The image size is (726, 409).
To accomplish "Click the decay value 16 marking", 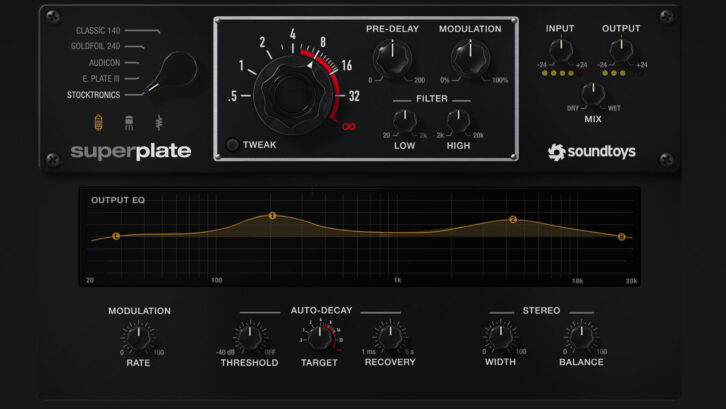I will [347, 65].
